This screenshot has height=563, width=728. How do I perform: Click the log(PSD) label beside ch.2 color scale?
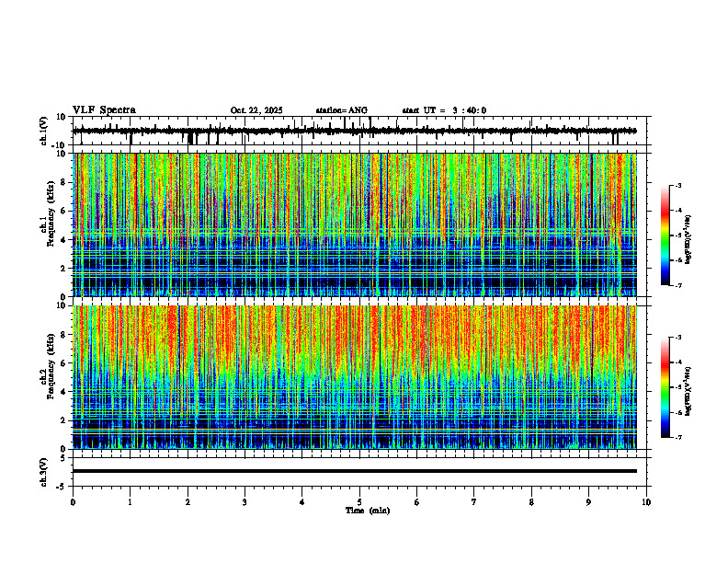[x=688, y=391]
